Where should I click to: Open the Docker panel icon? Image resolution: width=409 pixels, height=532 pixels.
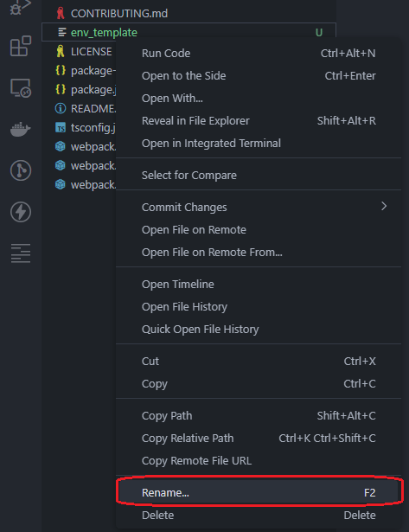[x=21, y=129]
